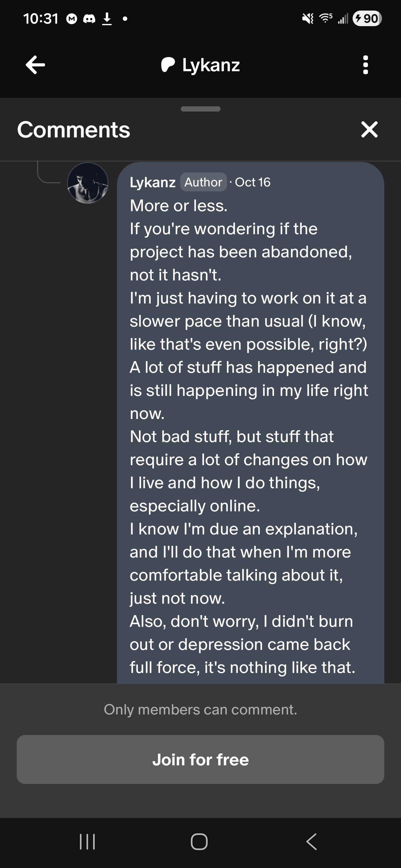401x868 pixels.
Task: Tap the Discord notification icon
Action: click(89, 19)
